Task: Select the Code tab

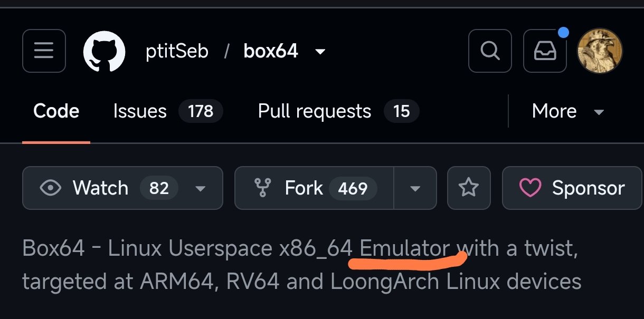Action: coord(56,111)
